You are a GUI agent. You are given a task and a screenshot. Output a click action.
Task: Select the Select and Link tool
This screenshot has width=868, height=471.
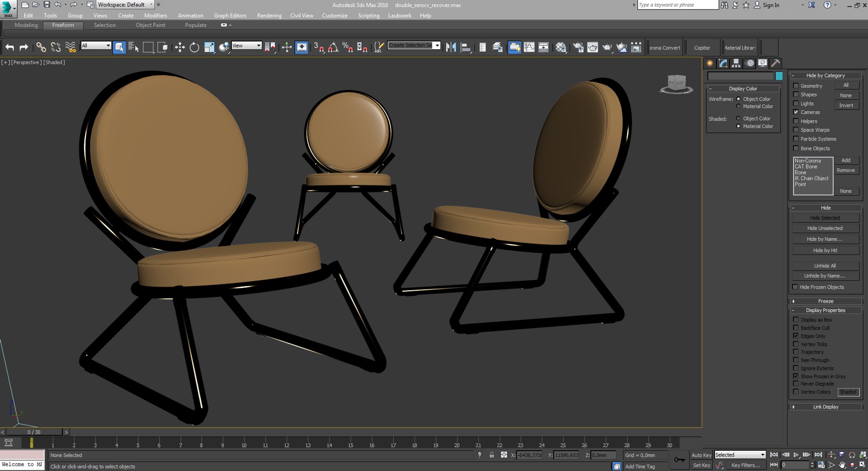pos(41,47)
